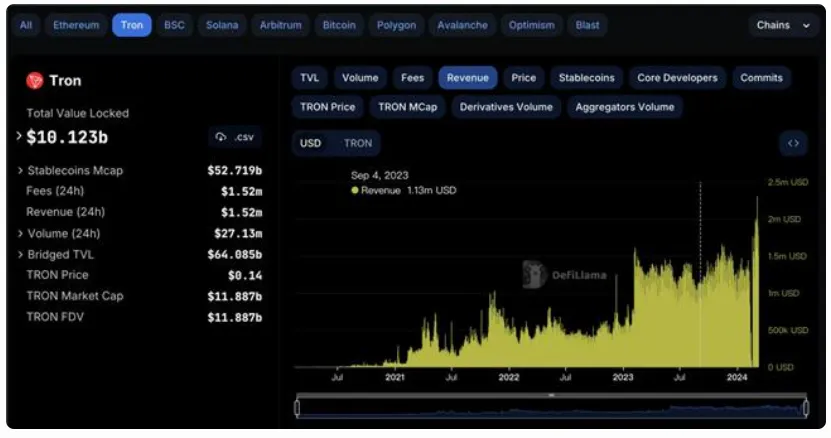Click the Tron logo icon

coord(34,81)
